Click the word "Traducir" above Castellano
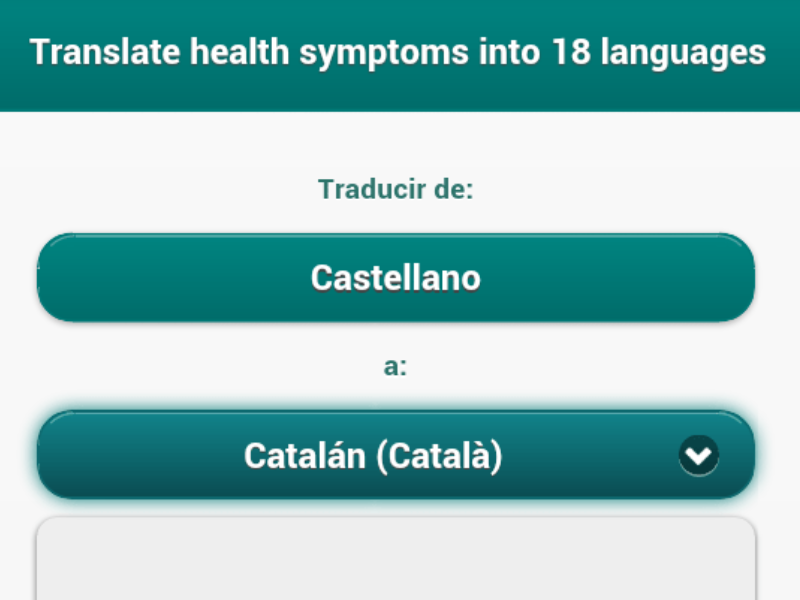Viewport: 800px width, 600px height. pos(360,189)
